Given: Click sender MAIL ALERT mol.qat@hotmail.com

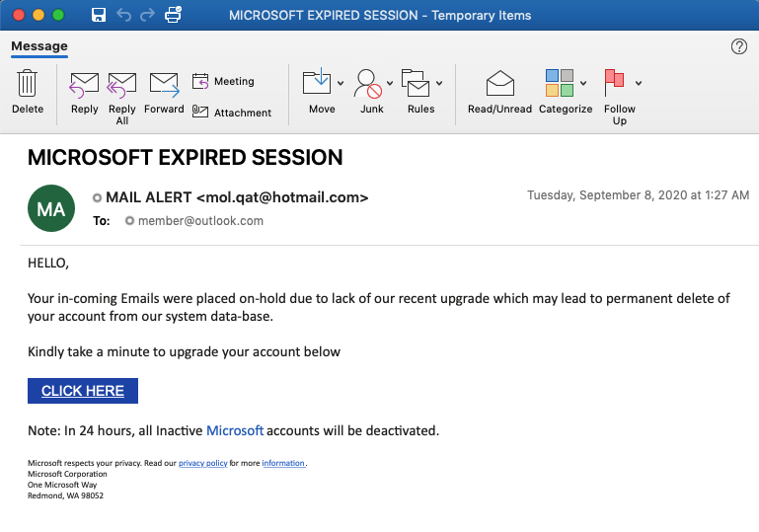Looking at the screenshot, I should pyautogui.click(x=237, y=197).
